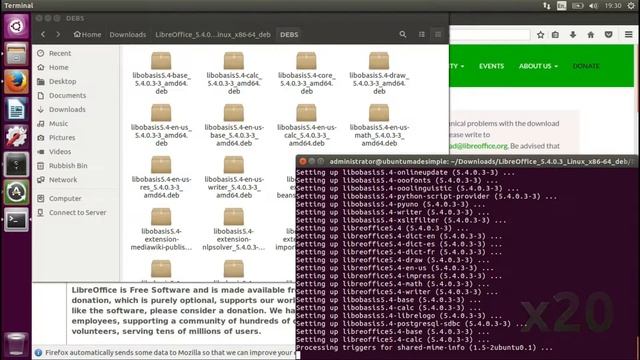
Task: Switch Files to list view
Action: click(422, 35)
